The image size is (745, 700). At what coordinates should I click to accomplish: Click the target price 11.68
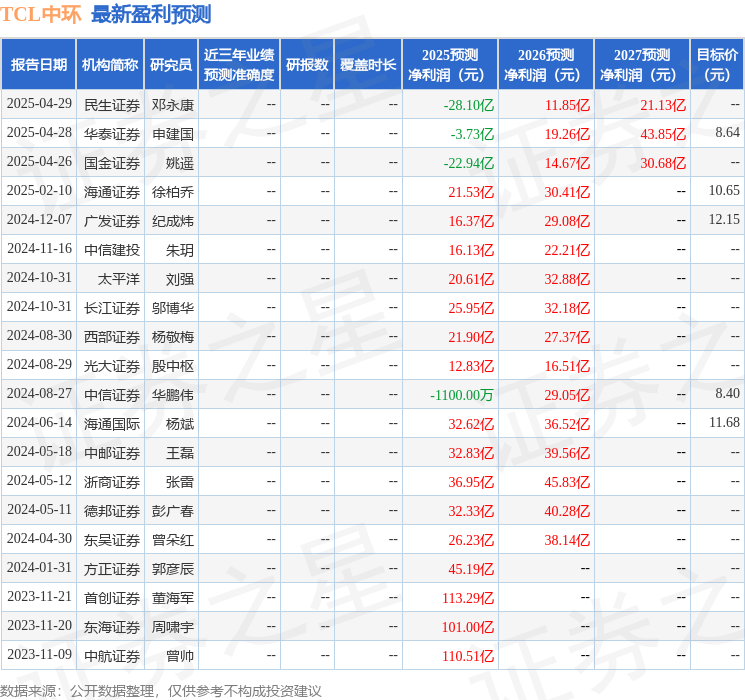pos(724,422)
